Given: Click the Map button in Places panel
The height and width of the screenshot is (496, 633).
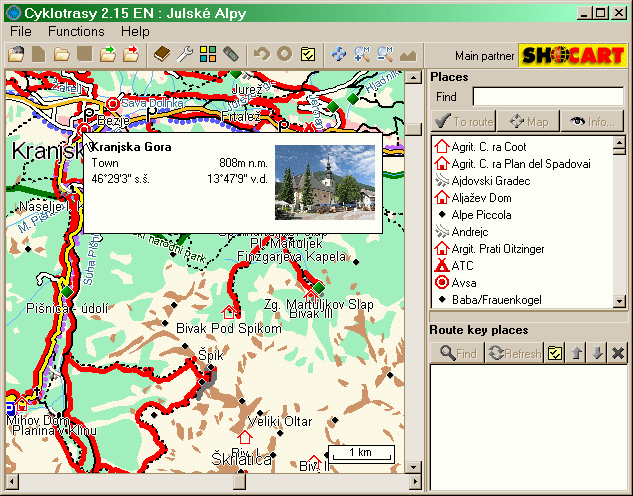Looking at the screenshot, I should pyautogui.click(x=529, y=122).
